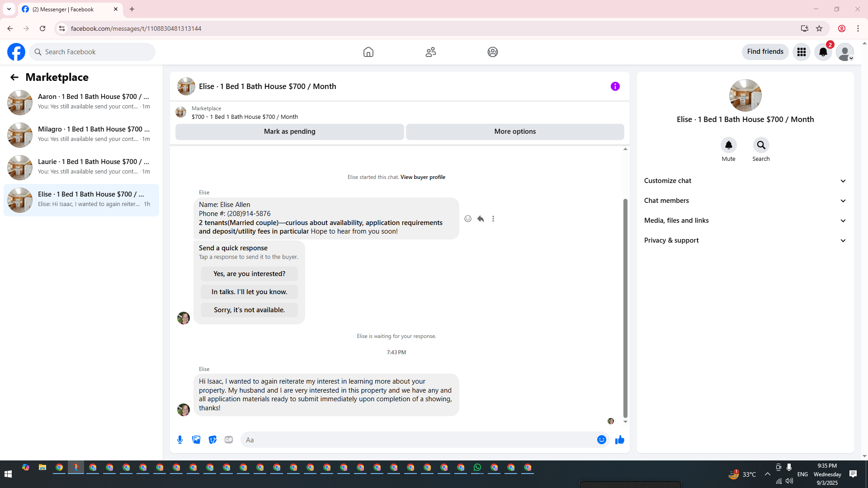The height and width of the screenshot is (488, 868).
Task: Open the Milagro conversation
Action: [x=81, y=135]
